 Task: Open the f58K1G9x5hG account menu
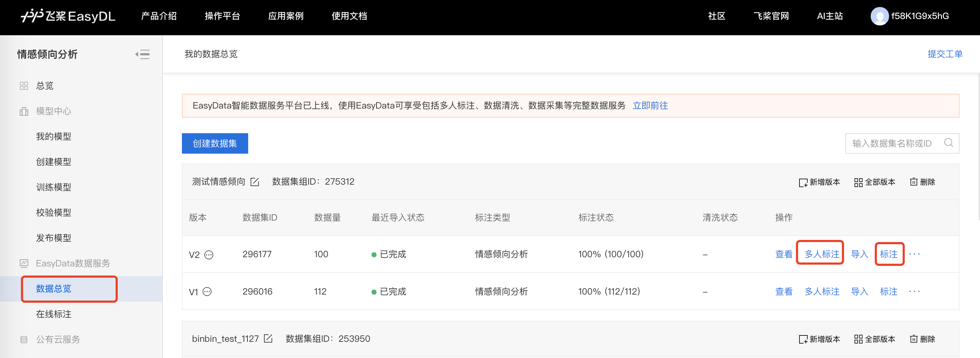(920, 16)
